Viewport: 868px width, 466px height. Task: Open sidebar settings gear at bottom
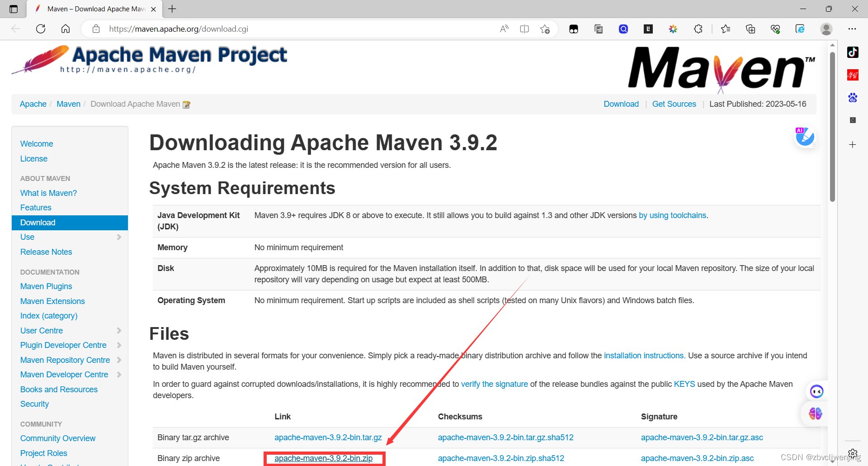click(x=853, y=453)
